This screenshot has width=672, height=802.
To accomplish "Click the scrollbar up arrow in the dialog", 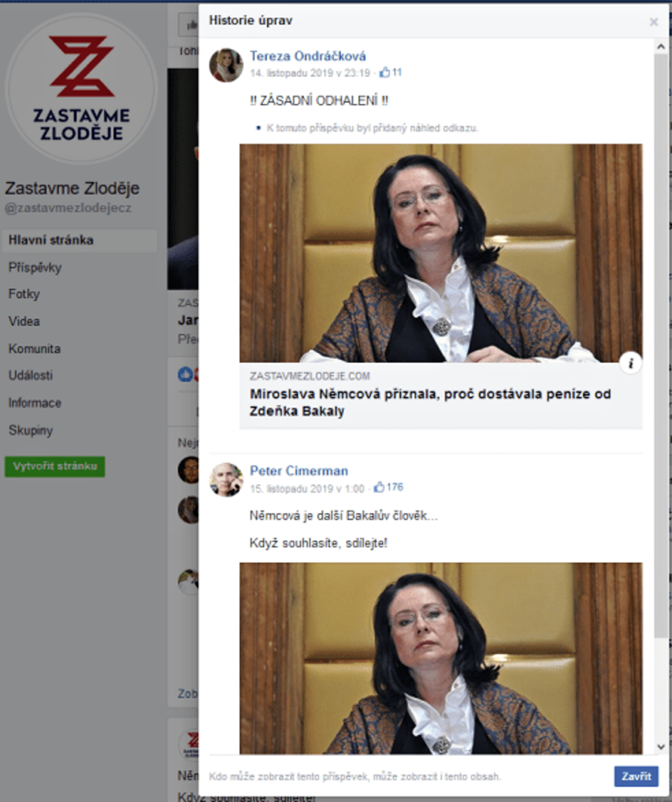I will coord(661,47).
